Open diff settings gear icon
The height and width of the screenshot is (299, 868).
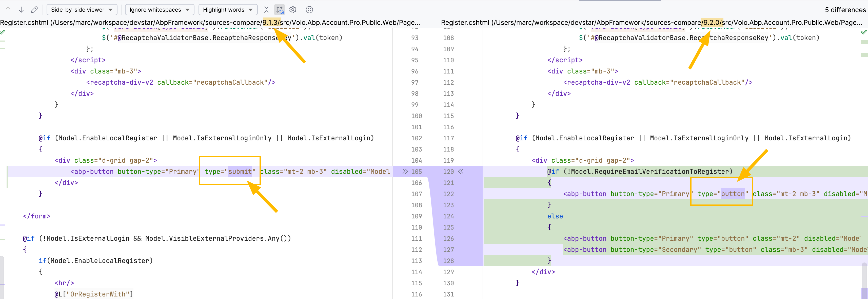[x=293, y=10]
